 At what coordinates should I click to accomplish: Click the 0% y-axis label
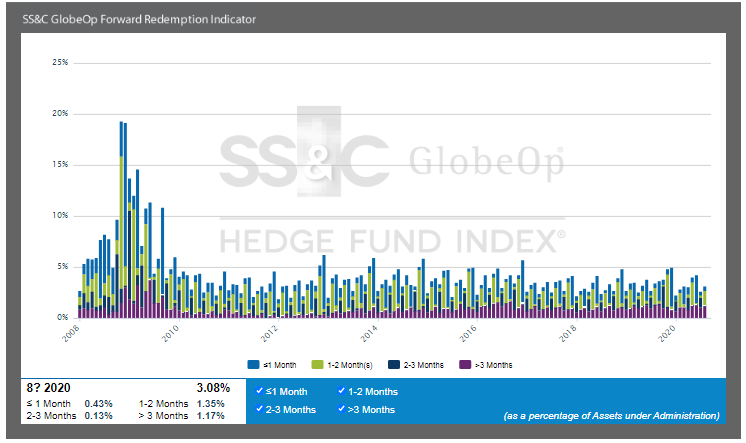coord(63,317)
